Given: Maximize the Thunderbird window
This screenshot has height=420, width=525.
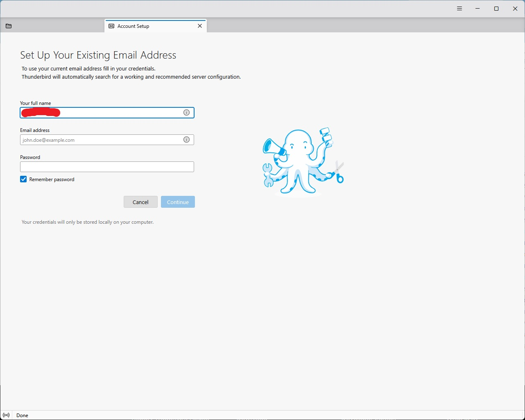Looking at the screenshot, I should click(496, 9).
